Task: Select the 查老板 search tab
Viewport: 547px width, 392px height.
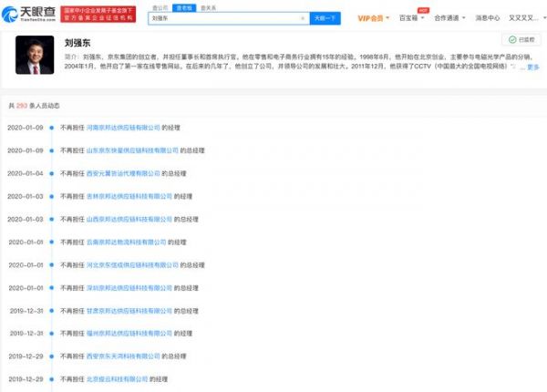Action: [x=184, y=7]
